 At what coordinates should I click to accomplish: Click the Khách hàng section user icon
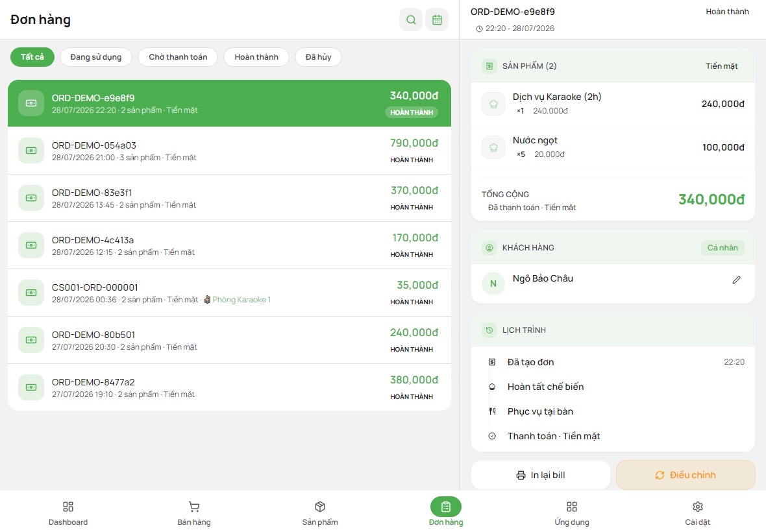click(489, 248)
